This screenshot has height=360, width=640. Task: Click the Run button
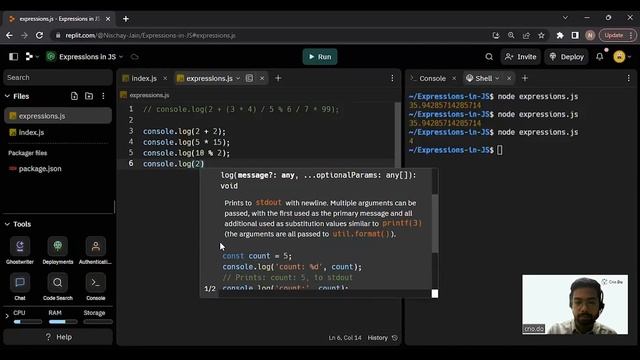point(320,57)
